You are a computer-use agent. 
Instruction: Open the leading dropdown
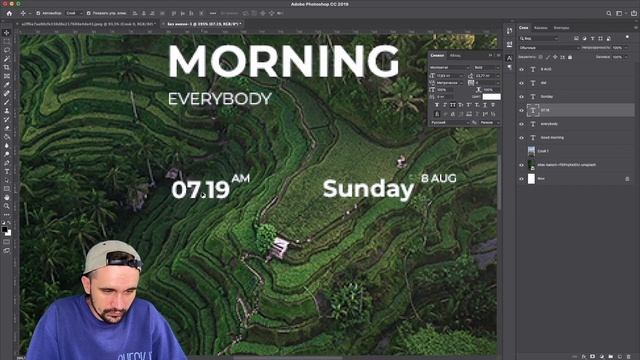pos(487,76)
